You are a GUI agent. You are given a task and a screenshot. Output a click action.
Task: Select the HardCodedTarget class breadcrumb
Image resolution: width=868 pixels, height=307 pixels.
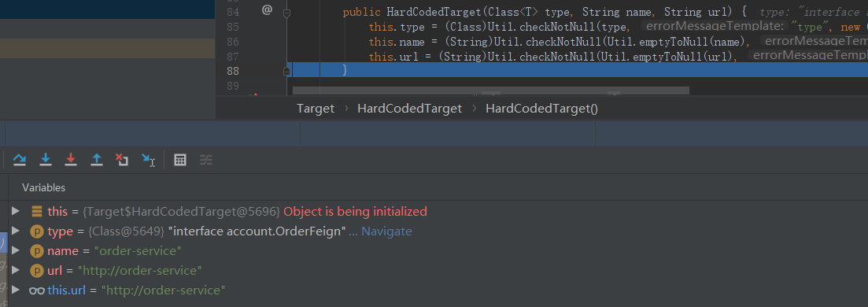[x=410, y=109]
